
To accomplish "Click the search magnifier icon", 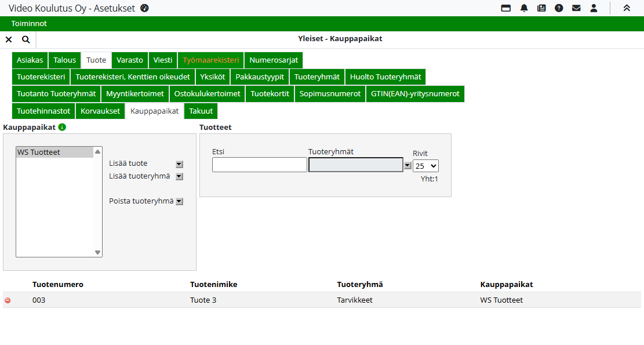I will [26, 39].
